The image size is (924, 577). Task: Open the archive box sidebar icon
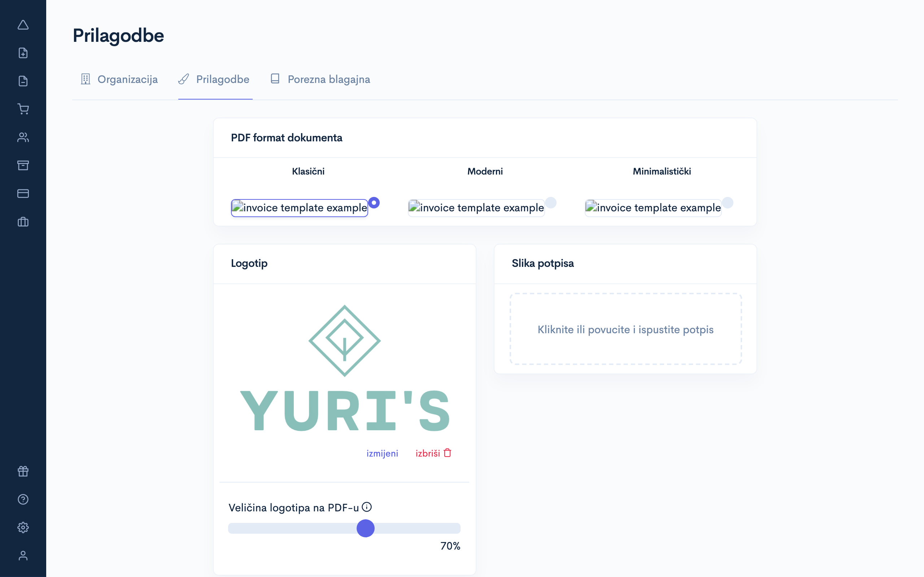(23, 165)
